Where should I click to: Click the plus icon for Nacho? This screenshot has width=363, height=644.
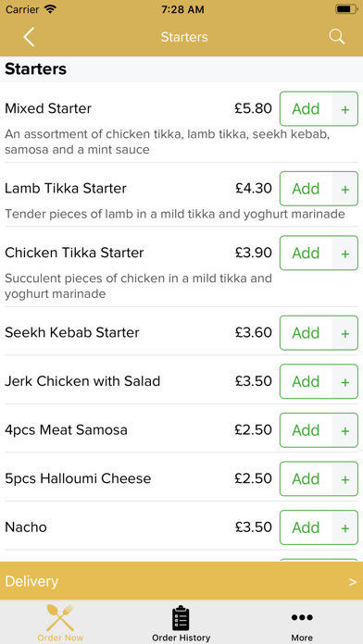(345, 527)
